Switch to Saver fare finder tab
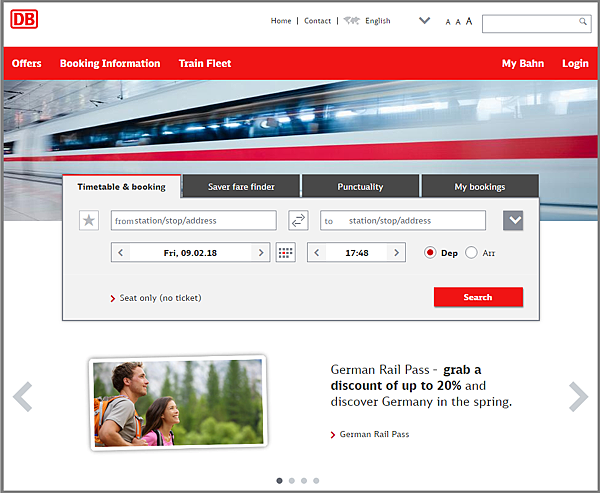This screenshot has width=600, height=493. pyautogui.click(x=241, y=187)
